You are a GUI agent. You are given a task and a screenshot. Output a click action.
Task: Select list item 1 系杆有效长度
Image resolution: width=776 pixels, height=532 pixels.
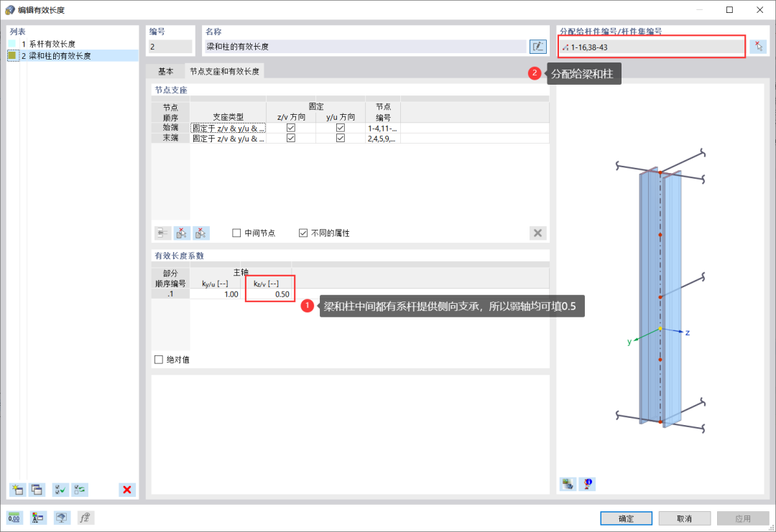click(x=73, y=44)
